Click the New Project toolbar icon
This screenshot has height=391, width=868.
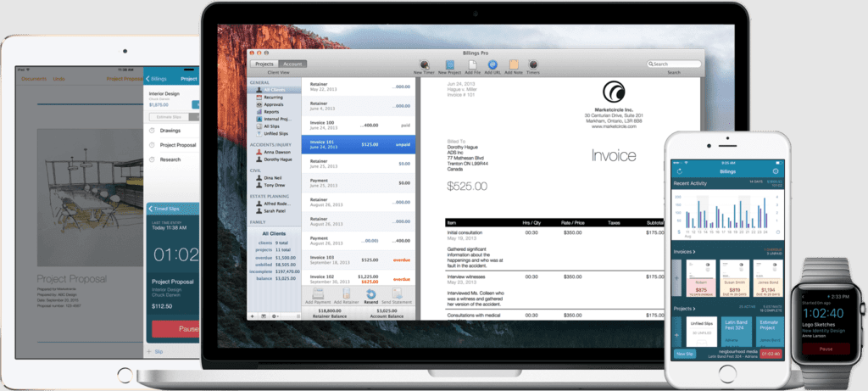coord(448,64)
